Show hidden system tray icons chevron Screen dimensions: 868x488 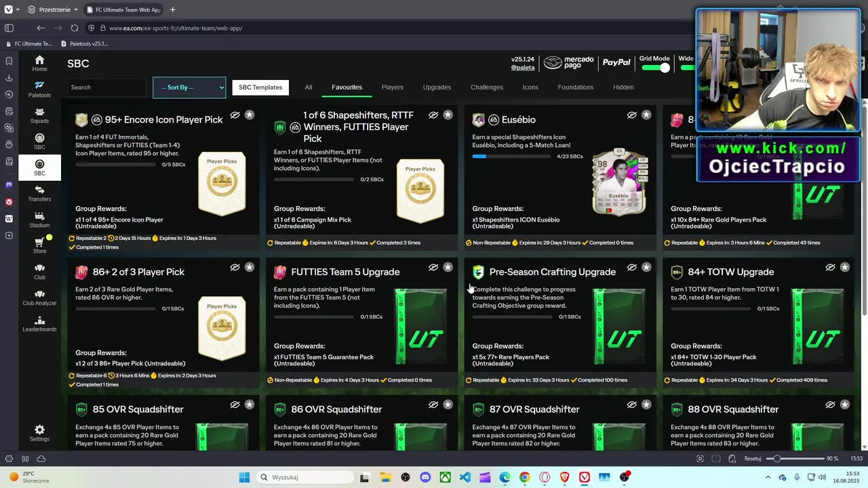(x=767, y=477)
